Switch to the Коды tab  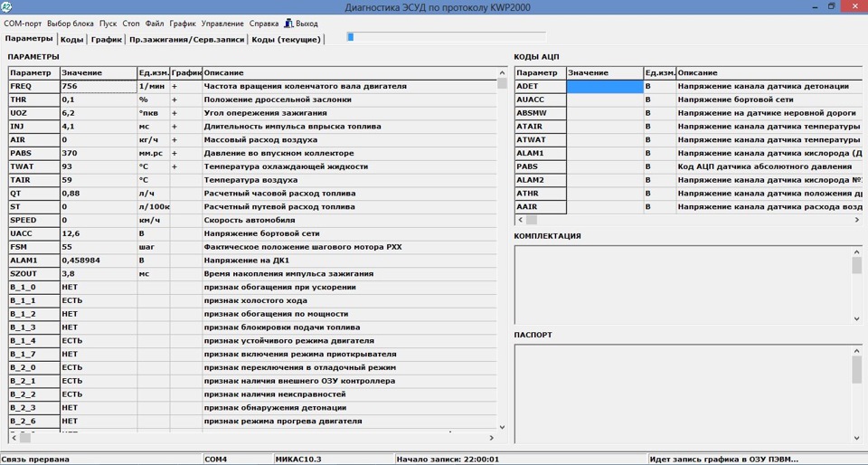(x=72, y=39)
